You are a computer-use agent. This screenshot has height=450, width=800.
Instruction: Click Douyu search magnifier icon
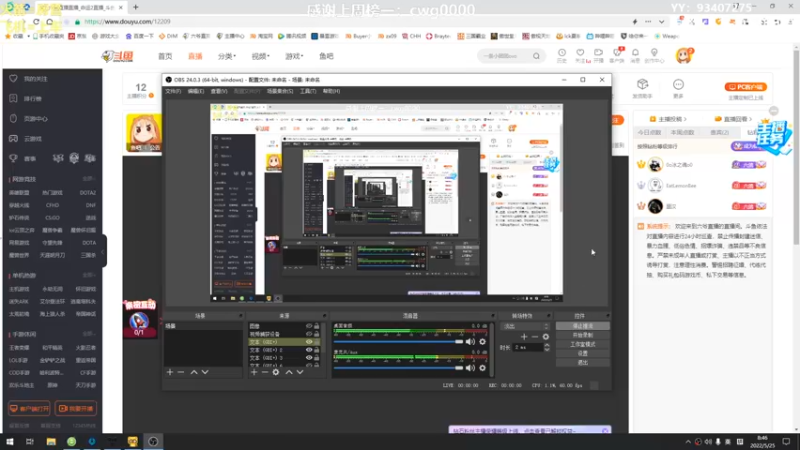(x=536, y=56)
